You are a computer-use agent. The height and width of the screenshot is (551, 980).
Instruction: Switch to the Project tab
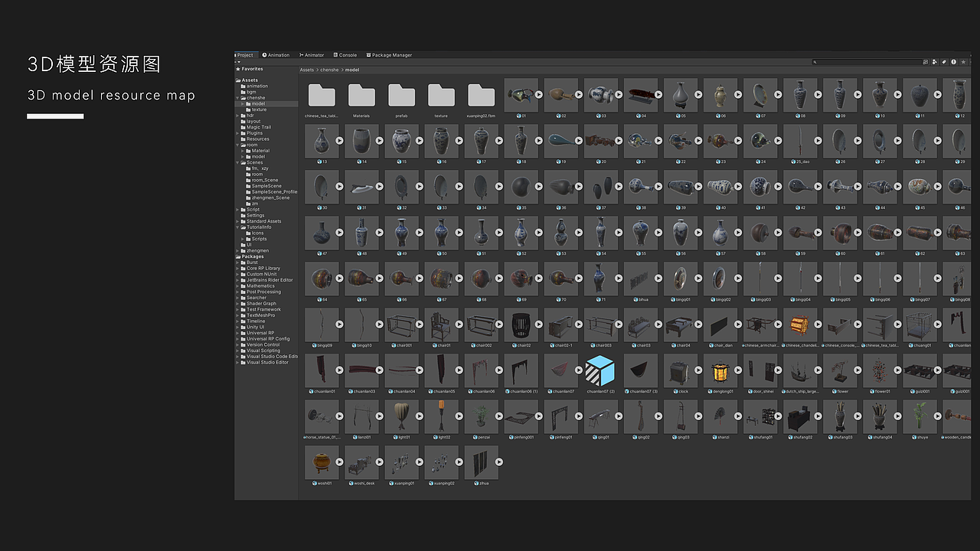pos(245,55)
